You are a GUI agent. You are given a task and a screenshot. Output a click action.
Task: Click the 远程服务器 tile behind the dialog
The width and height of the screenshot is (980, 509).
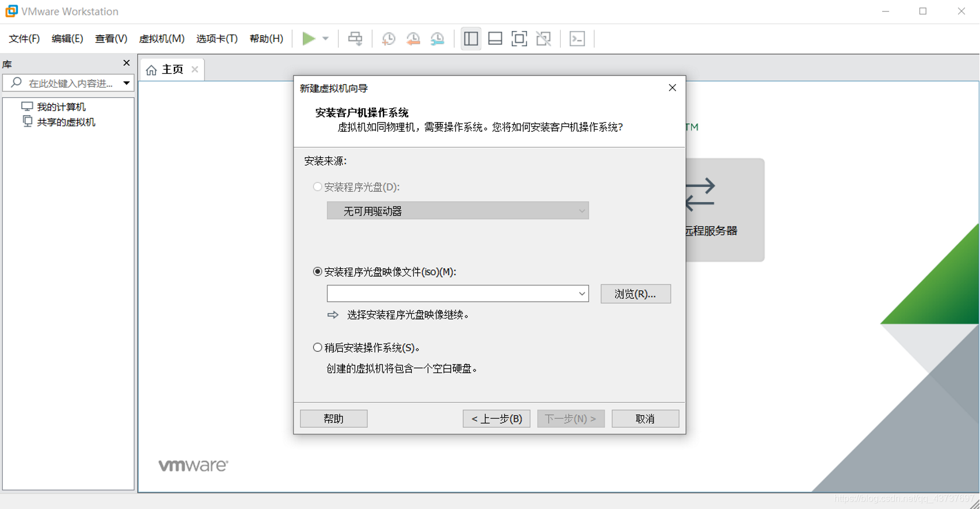[725, 210]
